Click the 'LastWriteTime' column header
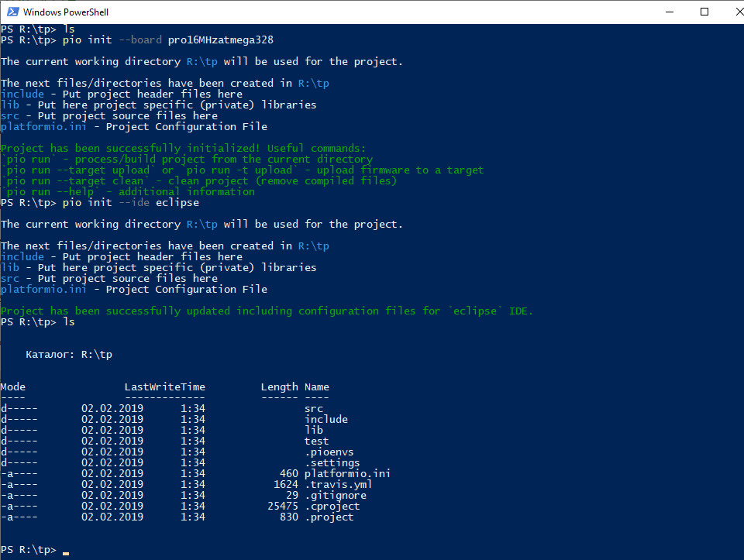Viewport: 744px width, 560px height. [164, 387]
